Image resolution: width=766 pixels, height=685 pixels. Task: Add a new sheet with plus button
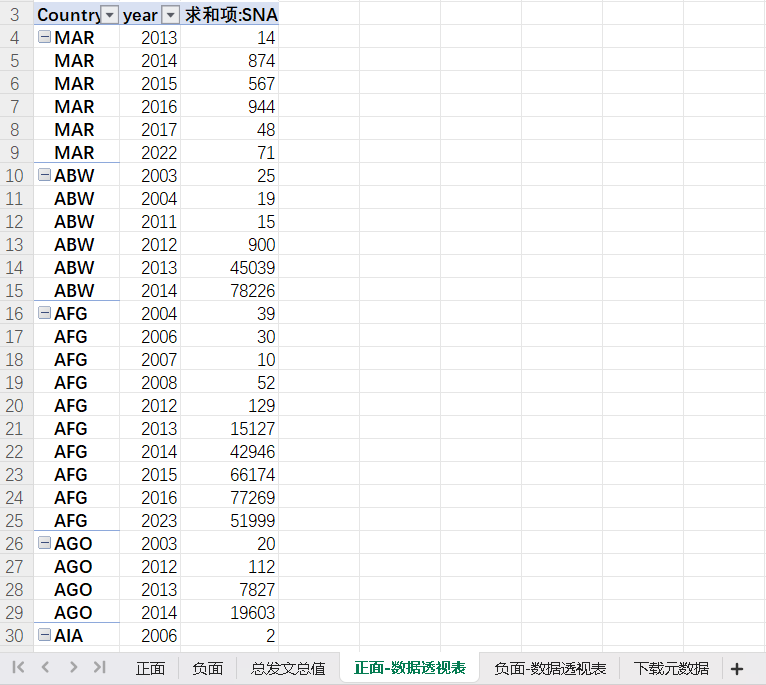click(x=737, y=668)
